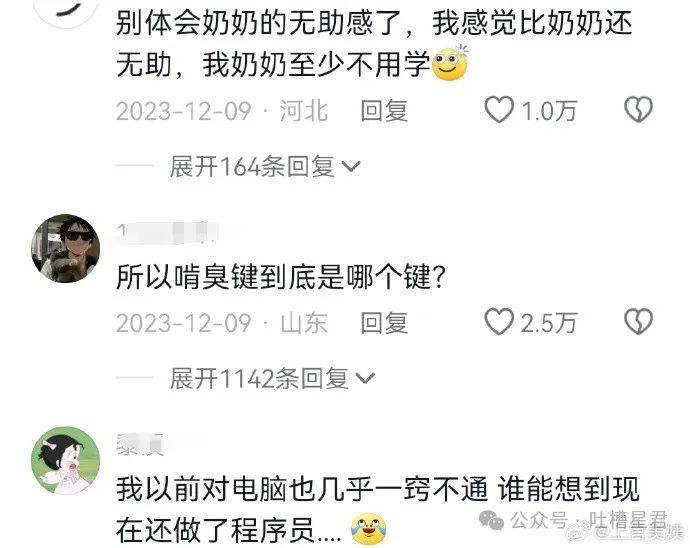This screenshot has height=548, width=690.
Task: Open the blurred username above programmer comment
Action: tap(141, 445)
